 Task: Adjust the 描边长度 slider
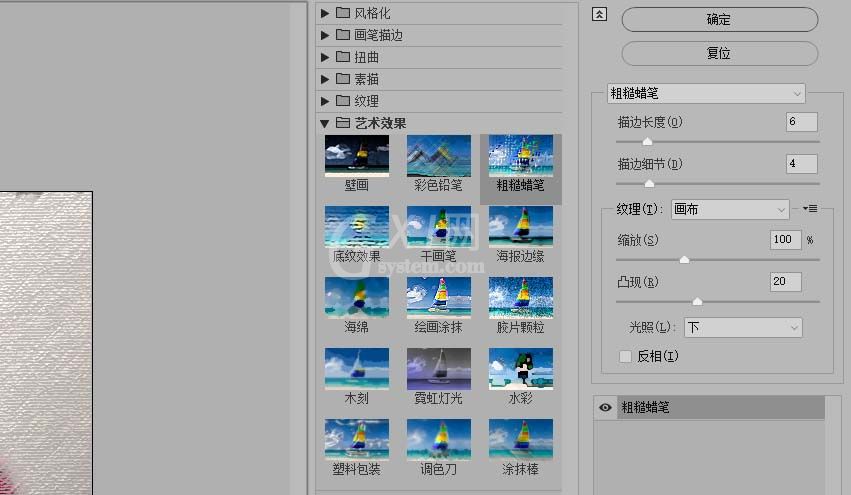coord(647,142)
